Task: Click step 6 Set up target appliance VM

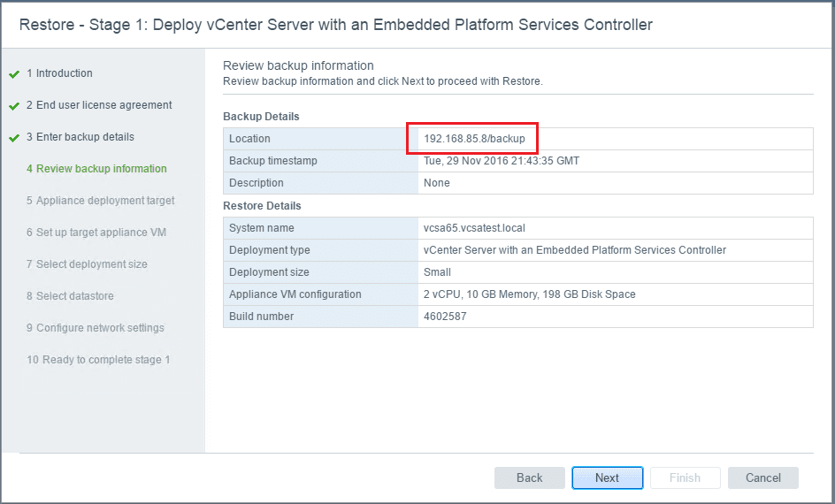Action: [x=96, y=233]
